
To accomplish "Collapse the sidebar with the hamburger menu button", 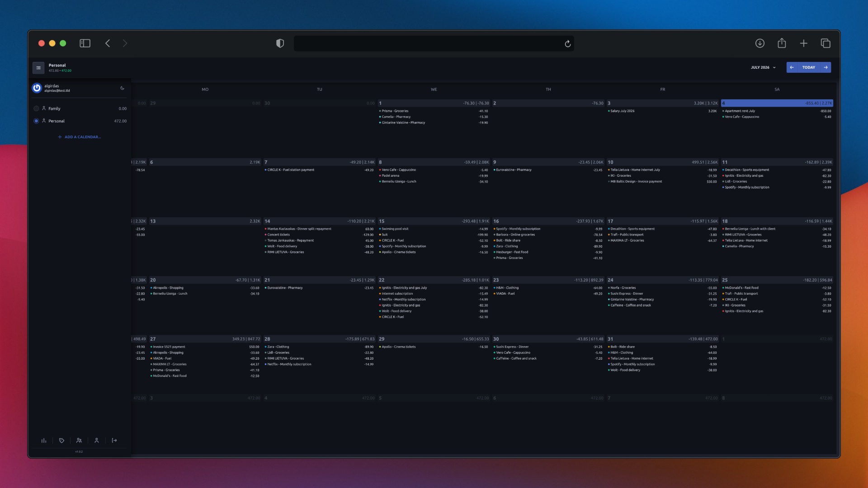I will 38,68.
